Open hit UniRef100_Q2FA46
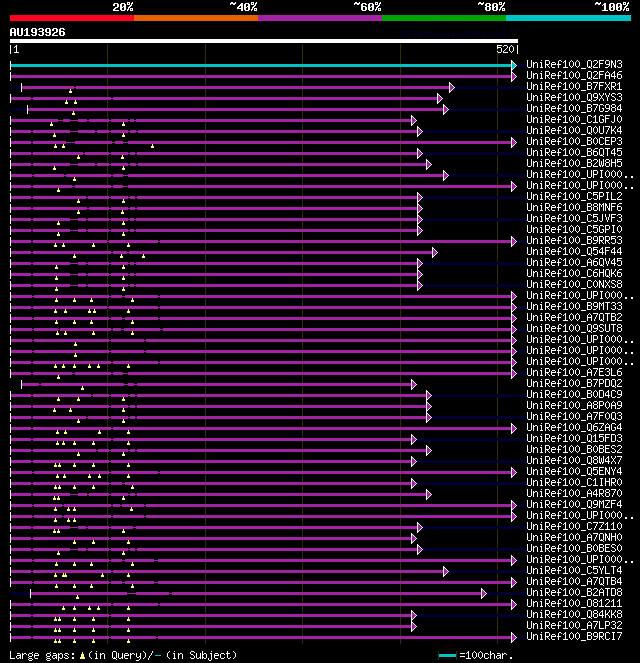 click(x=574, y=75)
